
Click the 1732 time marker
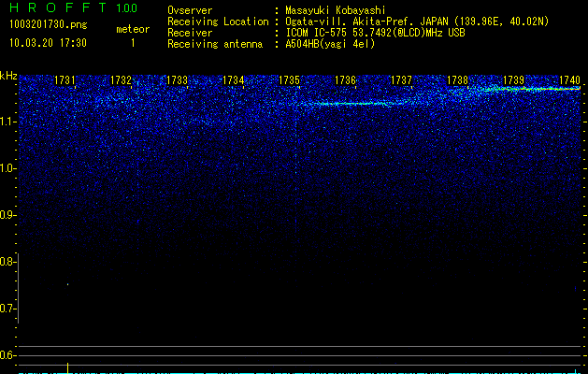pos(121,80)
